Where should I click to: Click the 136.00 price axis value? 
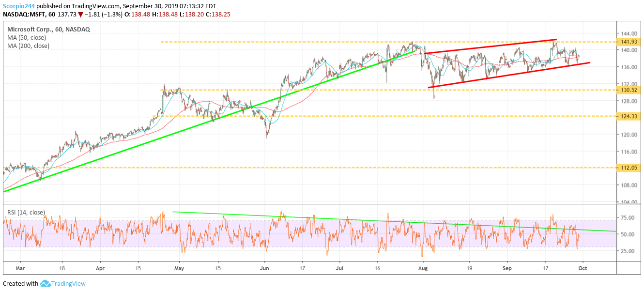[x=630, y=67]
